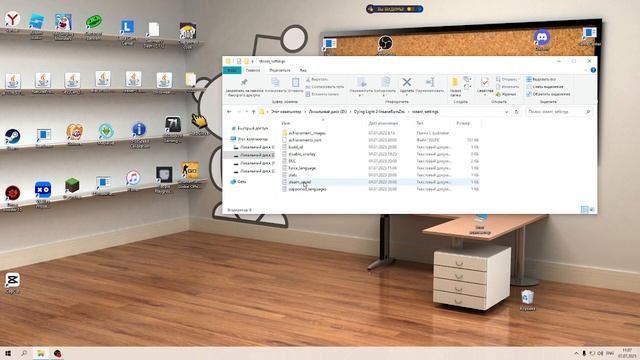This screenshot has width=640, height=360.
Task: Switch to the Вид ribbon tab
Action: coord(303,70)
